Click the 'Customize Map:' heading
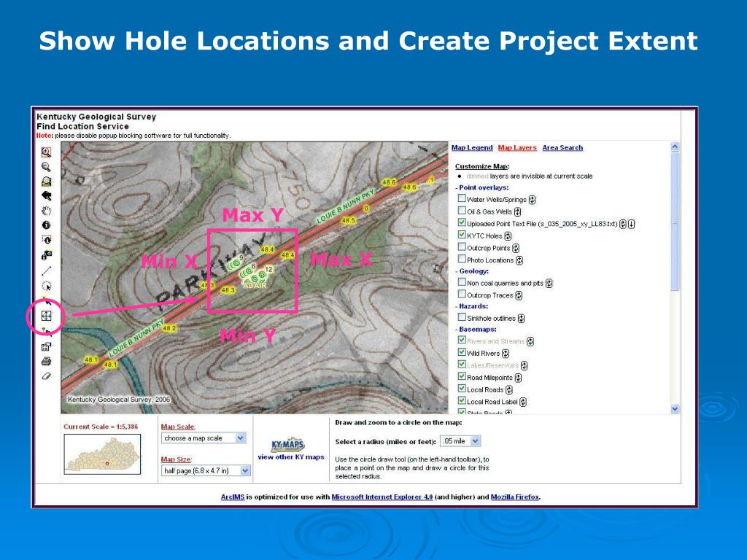 coord(482,166)
